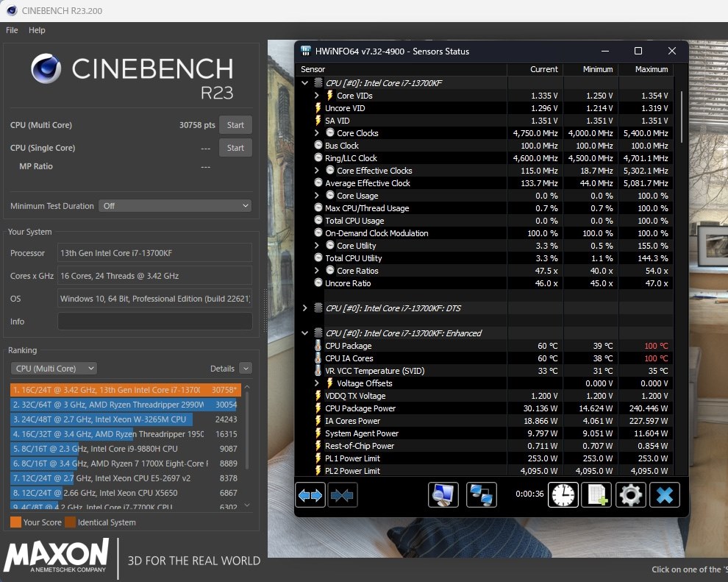Expand the Core Utility row

tap(317, 245)
